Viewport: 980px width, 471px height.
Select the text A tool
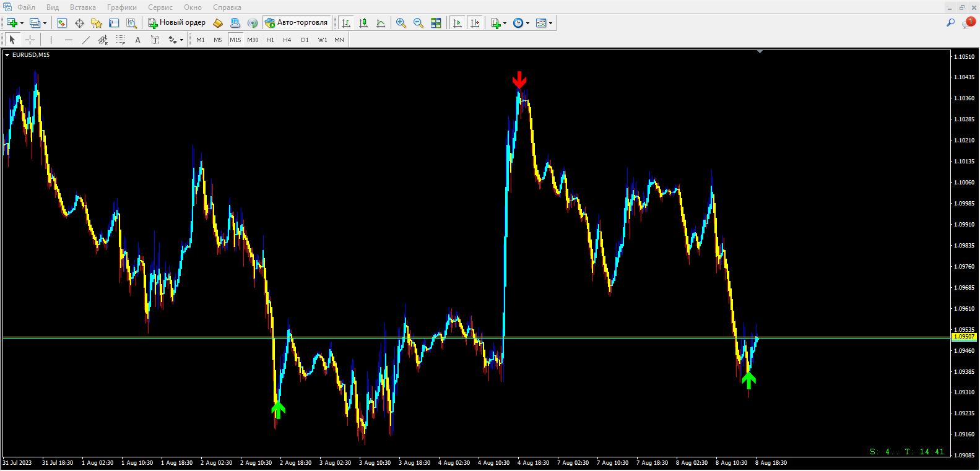137,40
